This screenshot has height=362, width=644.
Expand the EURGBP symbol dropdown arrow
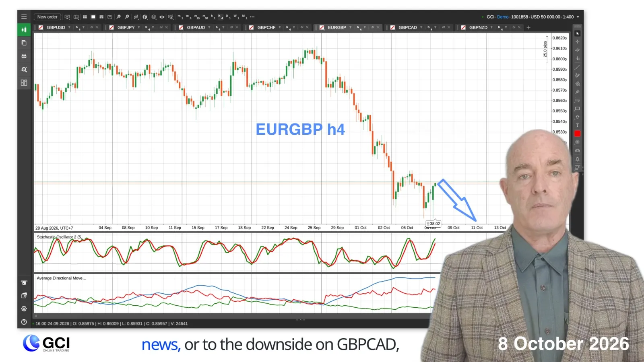coord(350,27)
